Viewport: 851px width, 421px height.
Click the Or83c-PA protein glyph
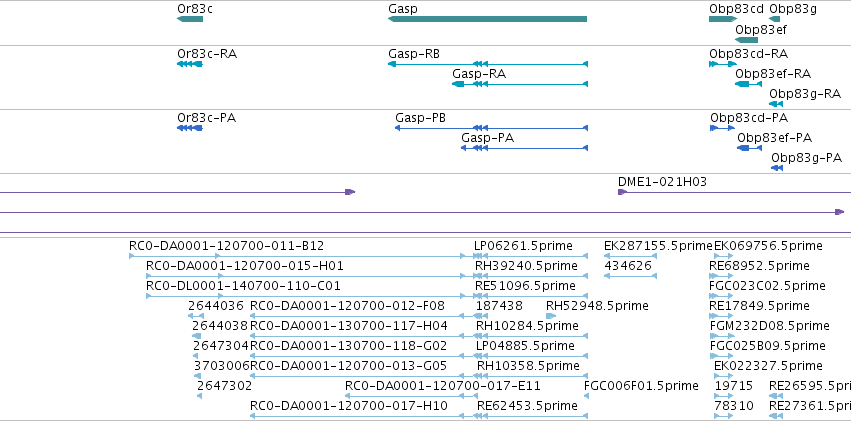(190, 128)
